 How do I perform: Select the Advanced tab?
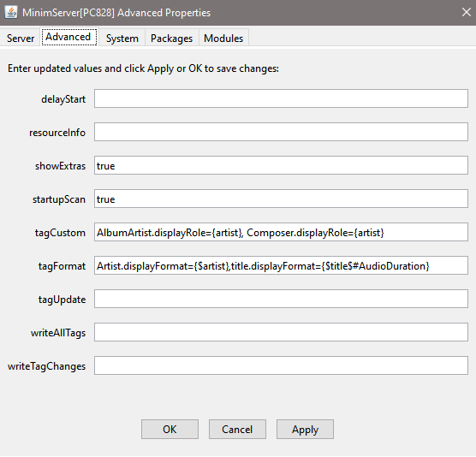tap(68, 37)
